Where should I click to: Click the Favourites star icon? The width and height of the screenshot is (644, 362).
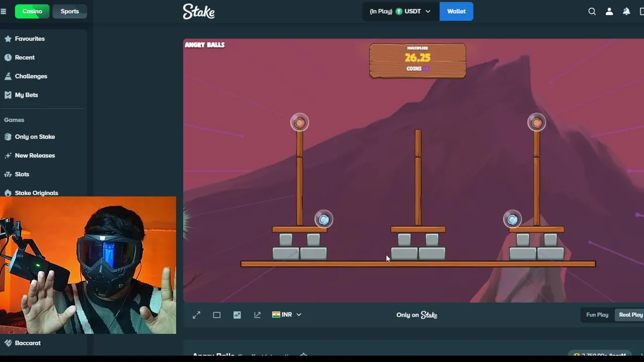8,39
